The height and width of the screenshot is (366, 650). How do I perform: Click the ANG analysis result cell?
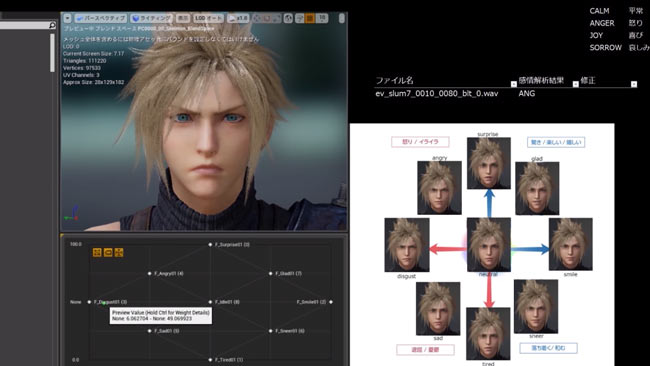click(x=526, y=94)
